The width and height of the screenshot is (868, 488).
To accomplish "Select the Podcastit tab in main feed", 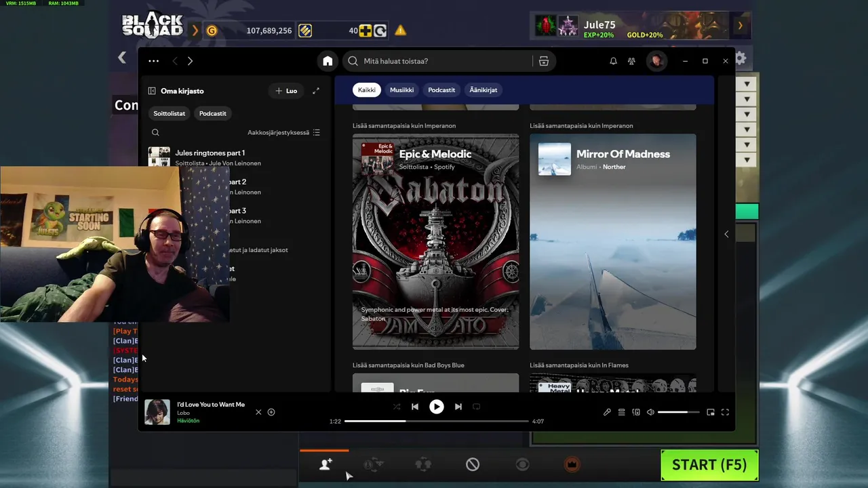I will tap(441, 89).
